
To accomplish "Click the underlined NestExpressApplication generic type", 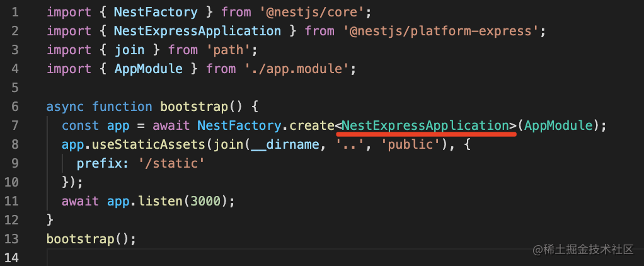I will [x=425, y=125].
